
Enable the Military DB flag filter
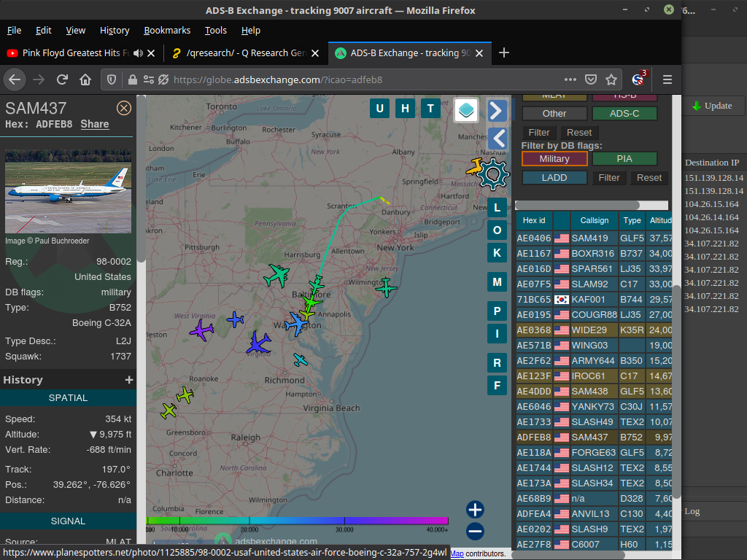pos(554,158)
